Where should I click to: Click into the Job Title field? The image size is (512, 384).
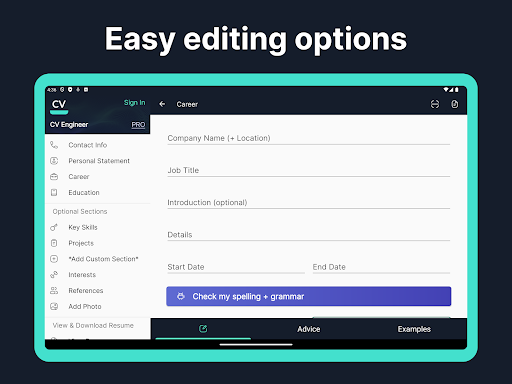click(309, 170)
